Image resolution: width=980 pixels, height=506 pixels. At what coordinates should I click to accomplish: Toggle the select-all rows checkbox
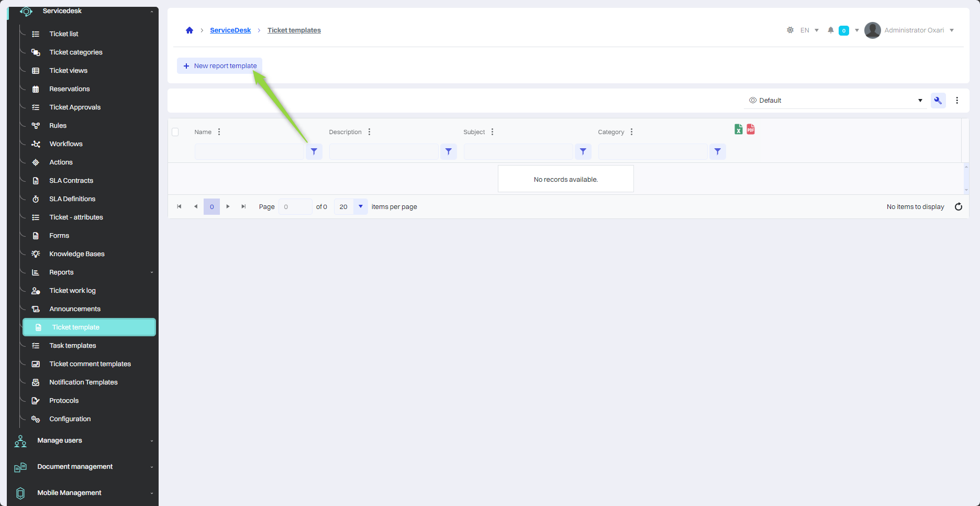pos(175,132)
